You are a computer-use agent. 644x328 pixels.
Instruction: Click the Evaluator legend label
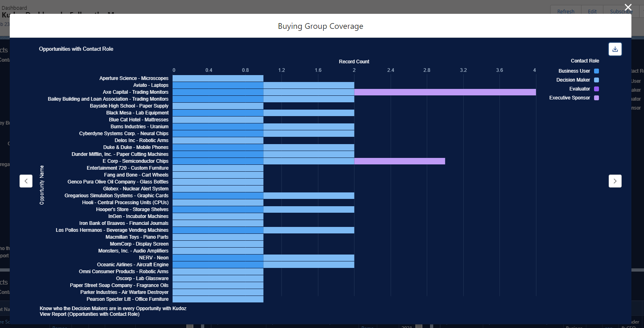pyautogui.click(x=579, y=89)
